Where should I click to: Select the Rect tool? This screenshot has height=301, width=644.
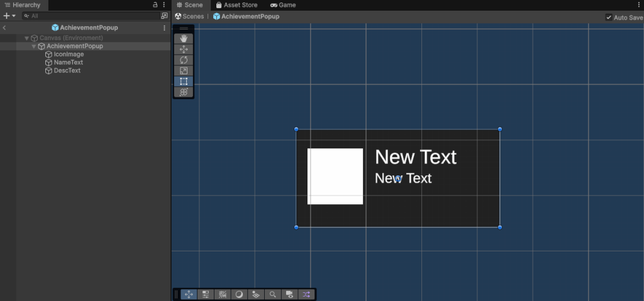click(x=184, y=81)
